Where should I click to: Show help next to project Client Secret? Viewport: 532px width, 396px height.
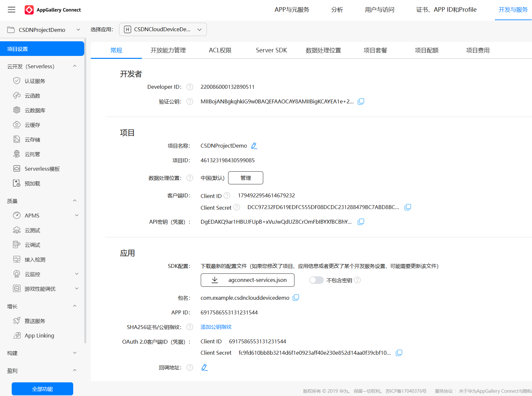pos(237,207)
